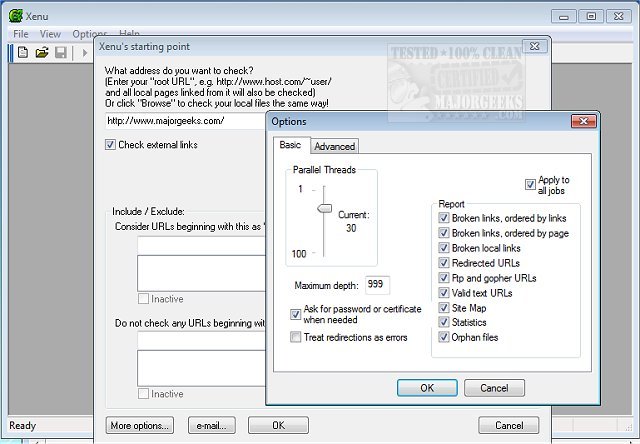Toggle Ask for password or certificate checkbox
Screen dimensions: 640x444
pyautogui.click(x=295, y=314)
